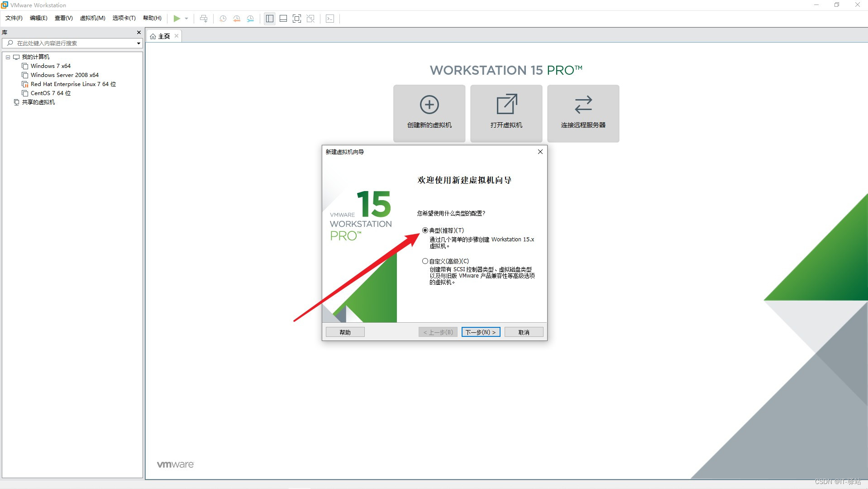Select the 自定义(高级)(C) radio option
This screenshot has width=868, height=489.
(425, 261)
